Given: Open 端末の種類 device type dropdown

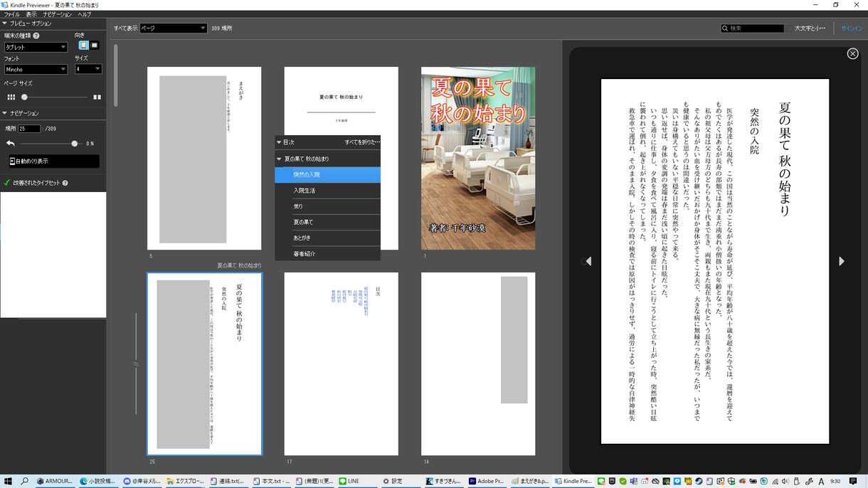Looking at the screenshot, I should tap(36, 47).
